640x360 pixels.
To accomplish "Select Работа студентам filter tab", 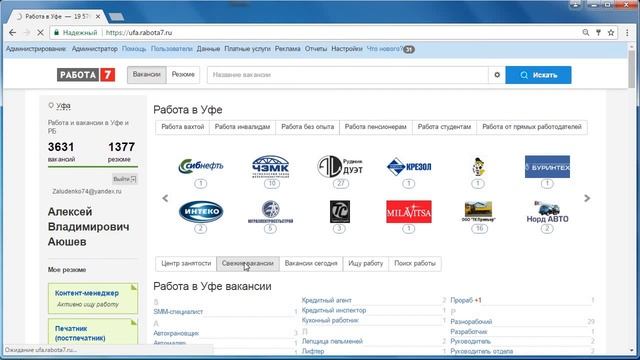I will 444,127.
